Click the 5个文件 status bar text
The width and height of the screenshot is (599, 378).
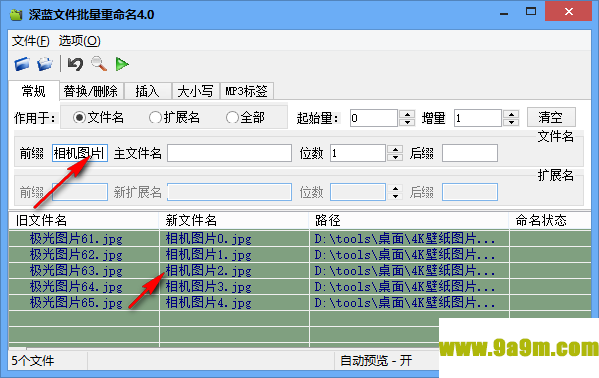(x=33, y=360)
